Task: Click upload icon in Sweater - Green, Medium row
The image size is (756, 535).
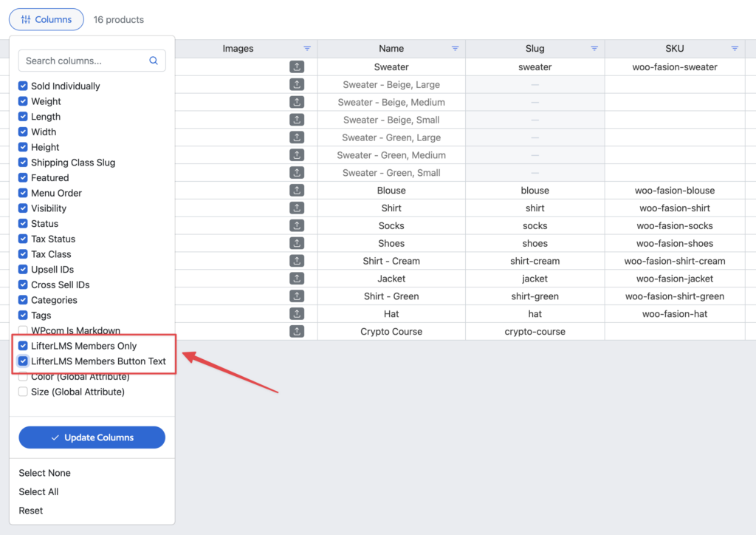Action: pos(297,155)
